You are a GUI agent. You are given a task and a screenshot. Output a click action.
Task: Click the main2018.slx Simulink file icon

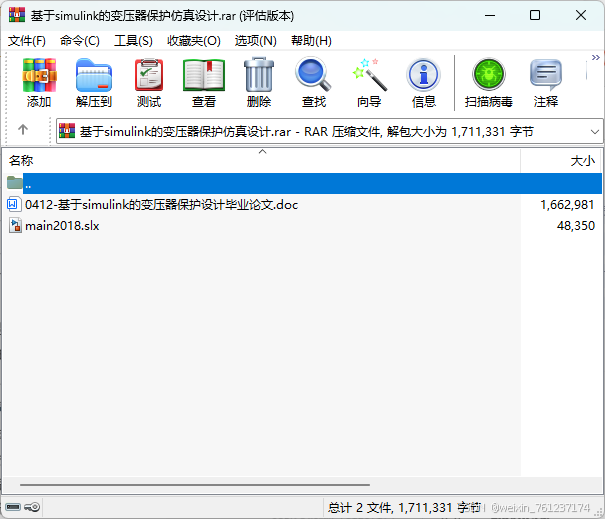tap(15, 225)
